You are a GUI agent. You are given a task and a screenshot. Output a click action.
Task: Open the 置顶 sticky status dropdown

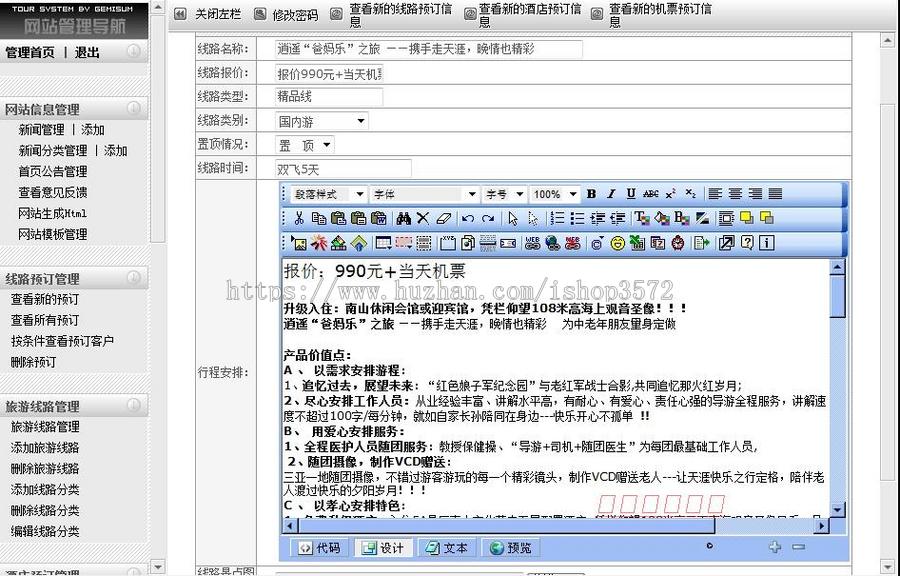305,145
